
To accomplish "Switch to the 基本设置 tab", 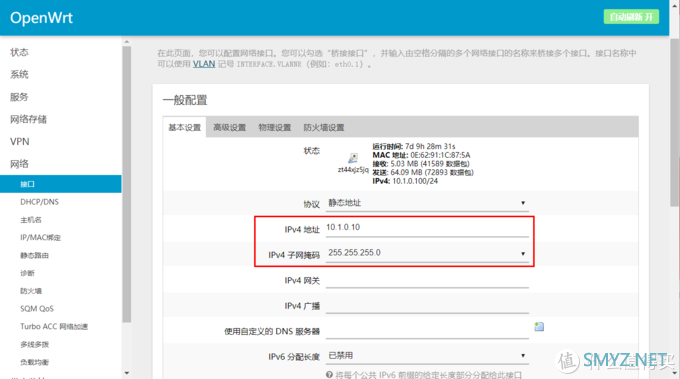I will coord(185,127).
